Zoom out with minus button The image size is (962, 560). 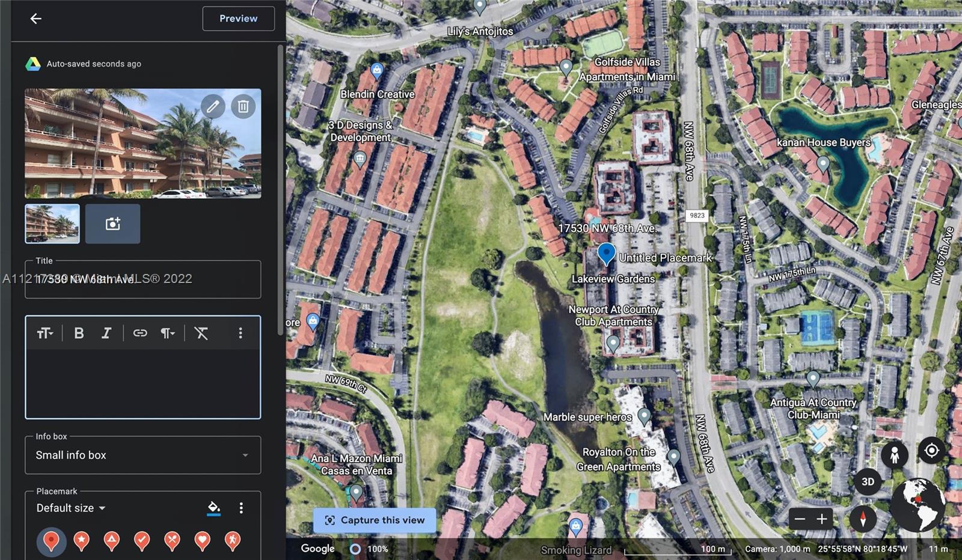pyautogui.click(x=800, y=519)
